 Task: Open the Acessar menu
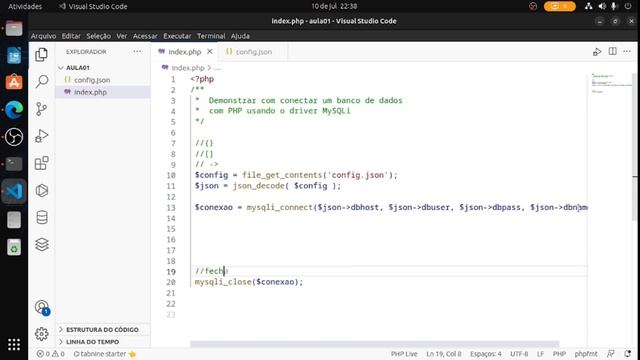(145, 36)
